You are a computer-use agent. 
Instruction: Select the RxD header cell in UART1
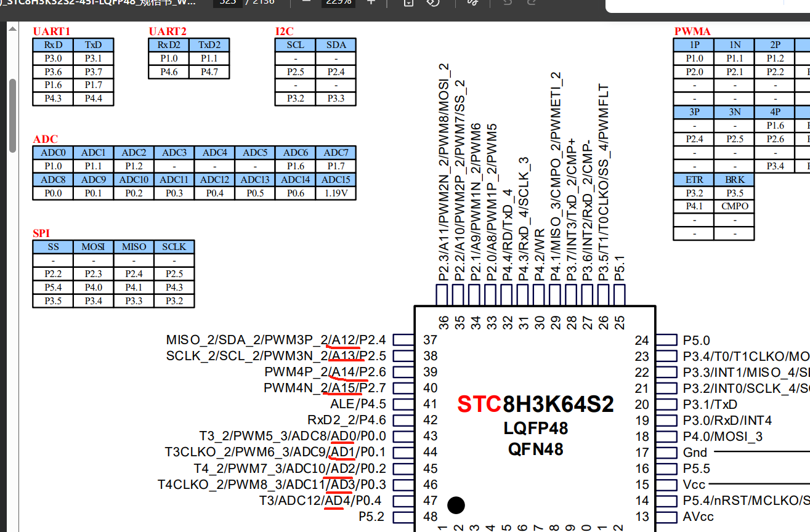pos(53,45)
